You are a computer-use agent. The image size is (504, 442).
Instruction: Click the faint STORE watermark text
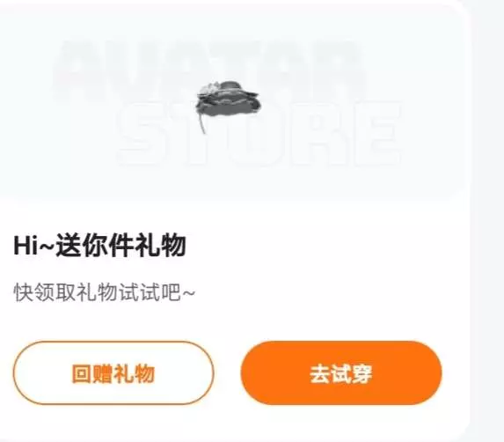click(x=259, y=134)
